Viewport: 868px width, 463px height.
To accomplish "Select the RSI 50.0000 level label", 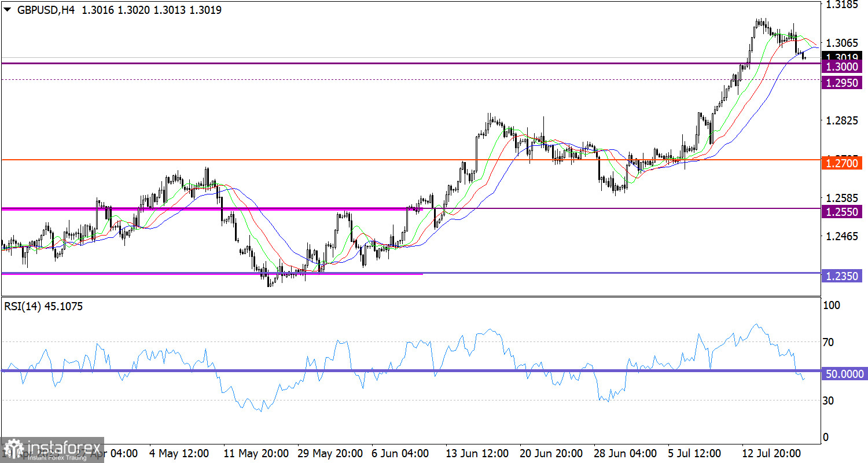I will 844,374.
